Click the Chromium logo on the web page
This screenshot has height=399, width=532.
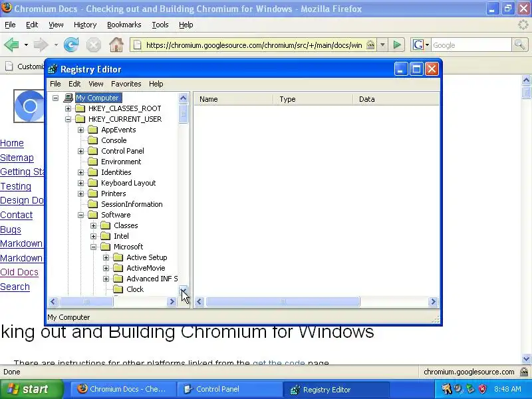29,106
